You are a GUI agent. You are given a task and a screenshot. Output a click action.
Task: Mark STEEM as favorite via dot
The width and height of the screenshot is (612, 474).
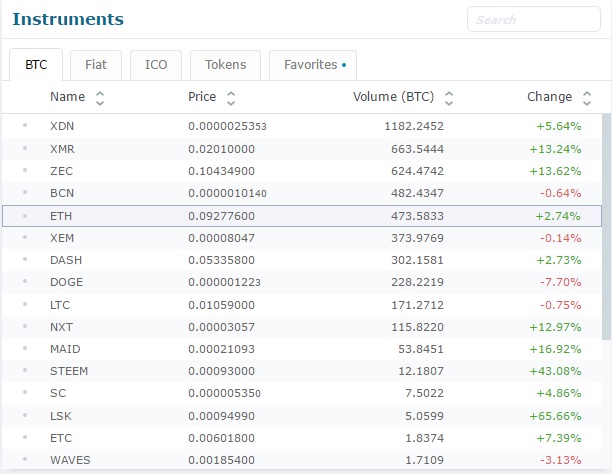25,370
